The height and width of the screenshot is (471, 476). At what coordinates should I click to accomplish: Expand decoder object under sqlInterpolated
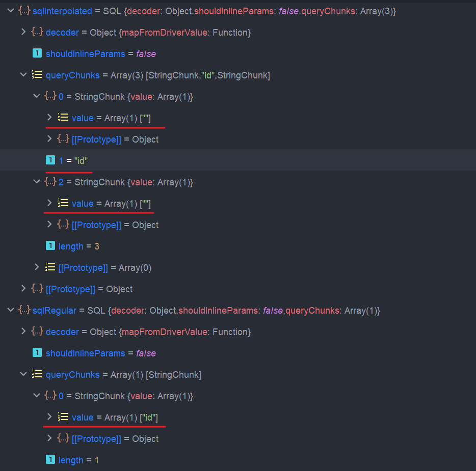[x=23, y=32]
